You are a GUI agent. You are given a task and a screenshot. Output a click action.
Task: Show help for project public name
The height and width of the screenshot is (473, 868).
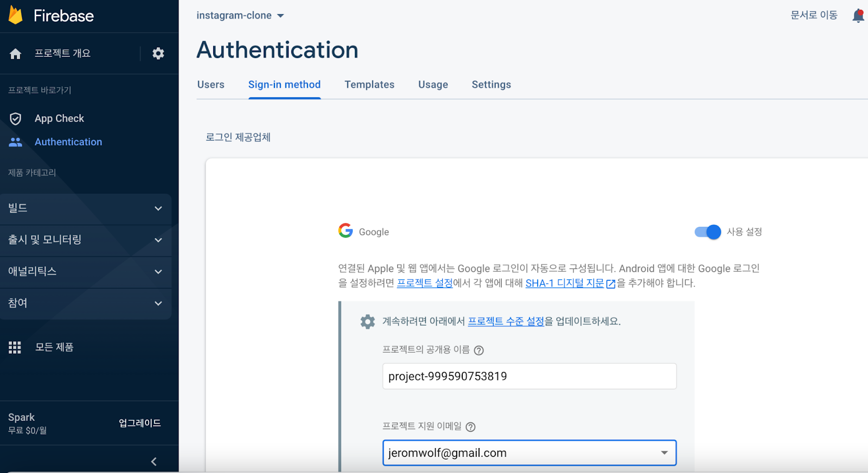tap(478, 350)
